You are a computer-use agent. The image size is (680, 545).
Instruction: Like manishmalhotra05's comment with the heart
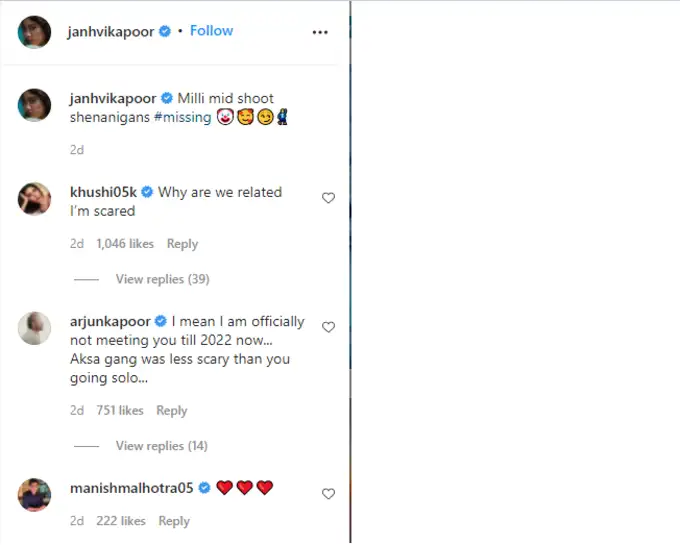pyautogui.click(x=328, y=494)
